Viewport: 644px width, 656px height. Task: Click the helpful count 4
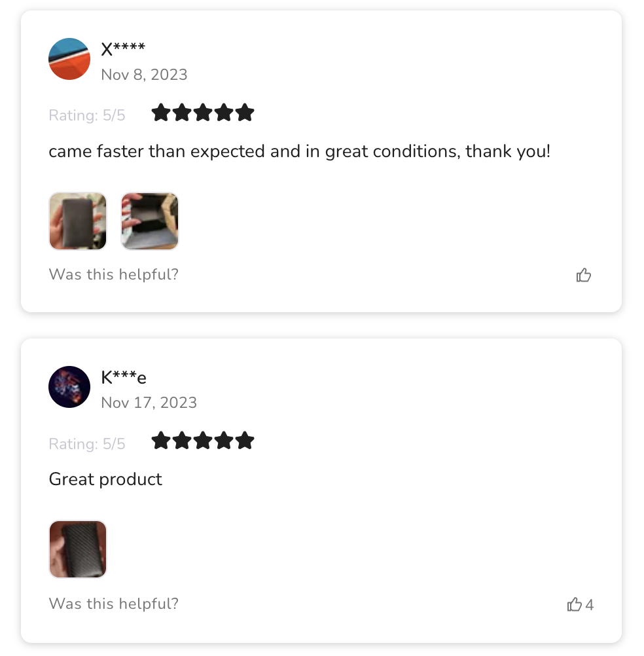tap(589, 604)
